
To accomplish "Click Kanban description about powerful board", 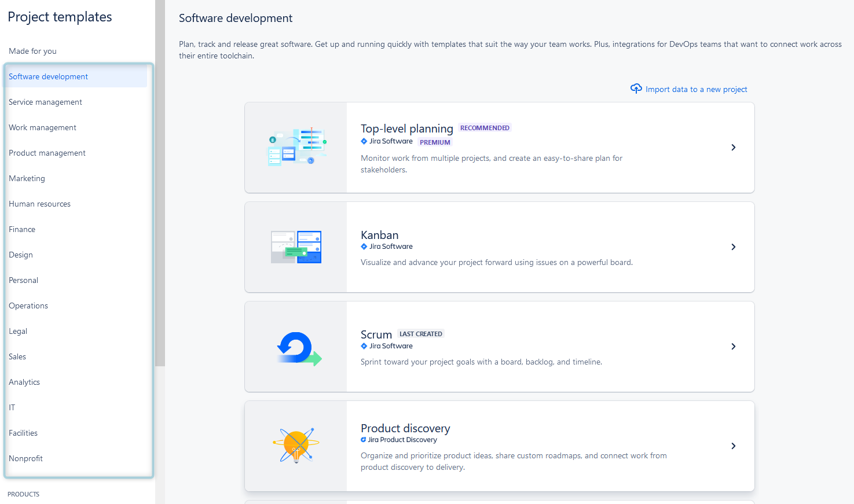I will (497, 262).
